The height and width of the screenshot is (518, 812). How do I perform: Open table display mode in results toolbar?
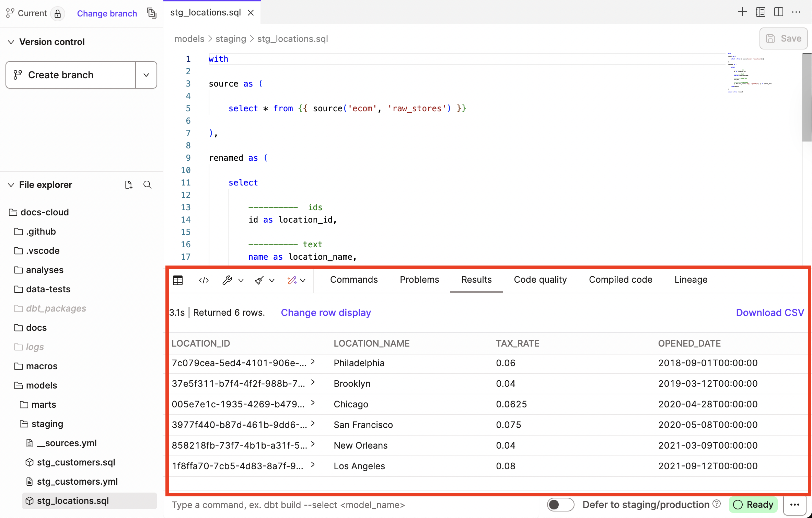click(178, 280)
